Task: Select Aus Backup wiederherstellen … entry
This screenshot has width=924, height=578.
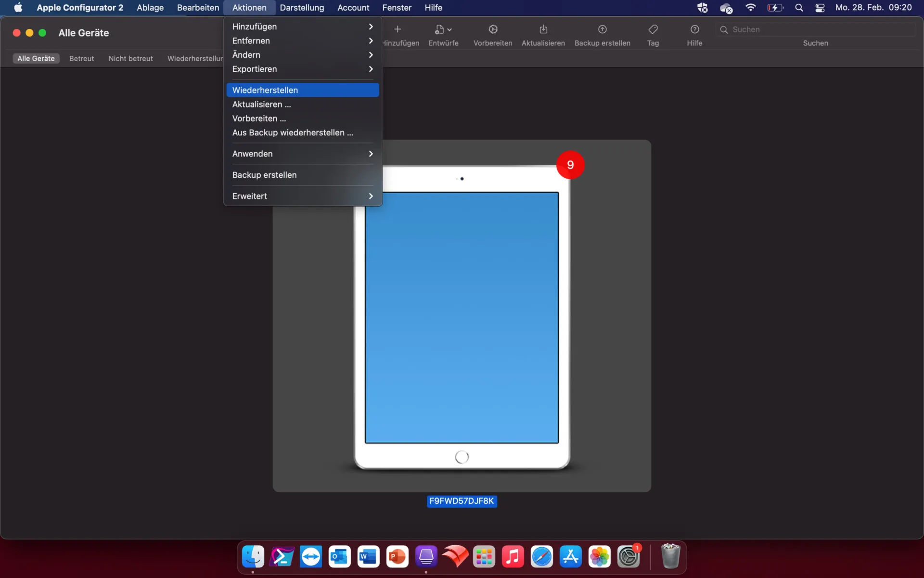Action: 303,132
